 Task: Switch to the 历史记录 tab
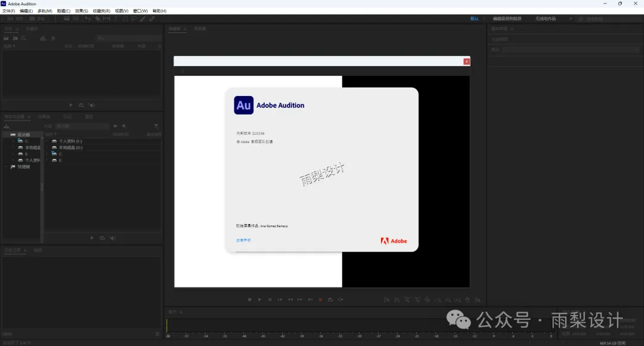(x=13, y=251)
